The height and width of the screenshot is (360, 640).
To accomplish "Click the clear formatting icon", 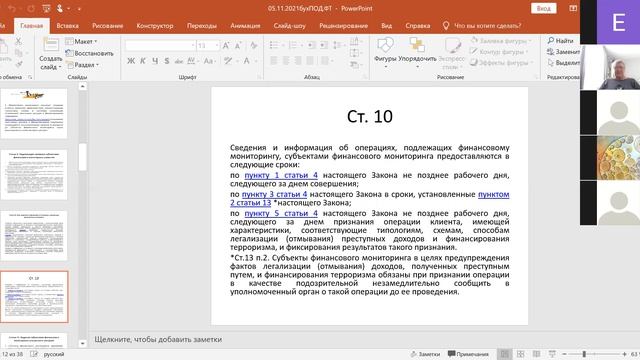I will (x=253, y=45).
